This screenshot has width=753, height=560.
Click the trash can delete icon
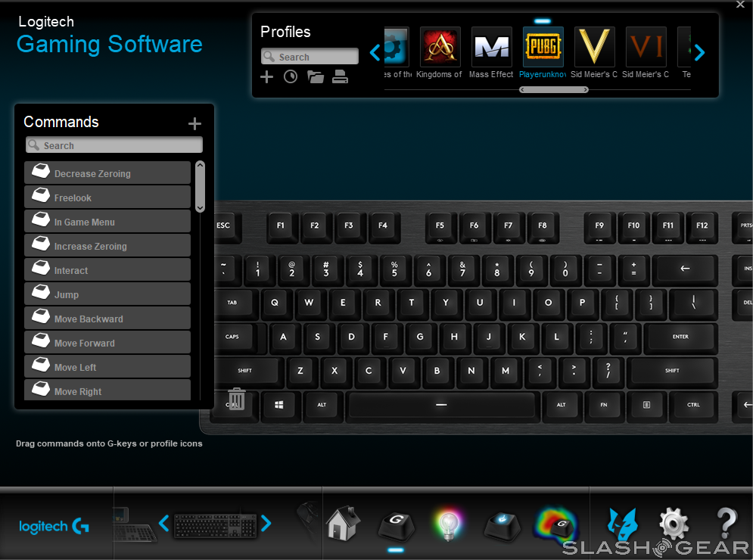click(x=236, y=399)
